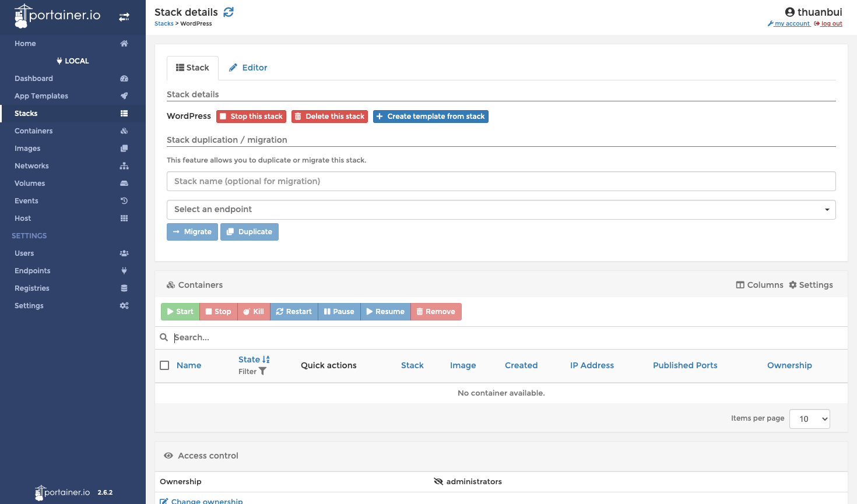
Task: Open Networks in the sidebar
Action: [31, 166]
